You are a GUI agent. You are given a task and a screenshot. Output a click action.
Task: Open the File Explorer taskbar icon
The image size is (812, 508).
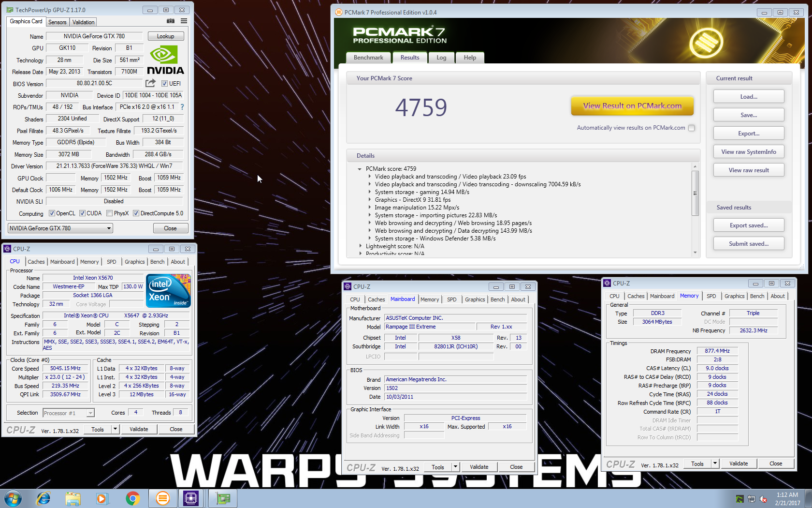73,498
